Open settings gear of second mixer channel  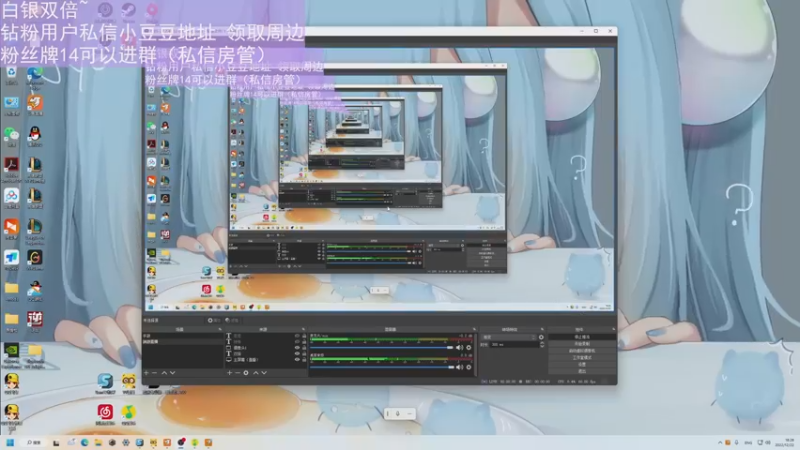point(469,367)
